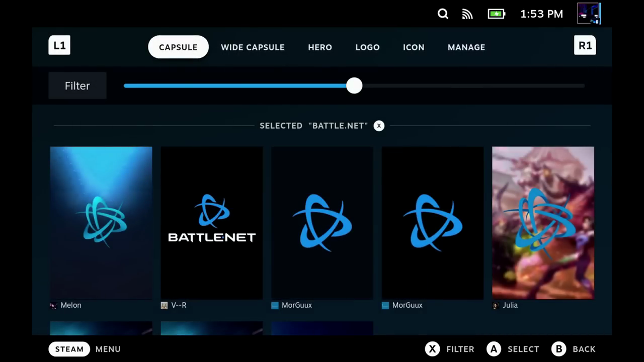Click Julia's author avatar icon
644x362 pixels.
[496, 305]
